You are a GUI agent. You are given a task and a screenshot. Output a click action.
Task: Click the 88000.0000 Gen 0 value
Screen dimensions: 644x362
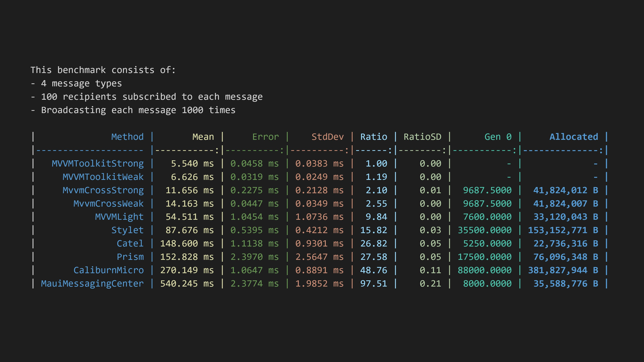(485, 270)
